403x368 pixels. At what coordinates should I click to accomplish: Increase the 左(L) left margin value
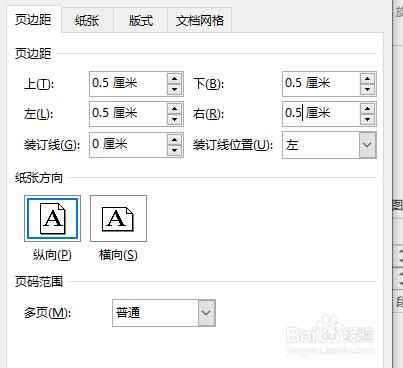coord(175,109)
